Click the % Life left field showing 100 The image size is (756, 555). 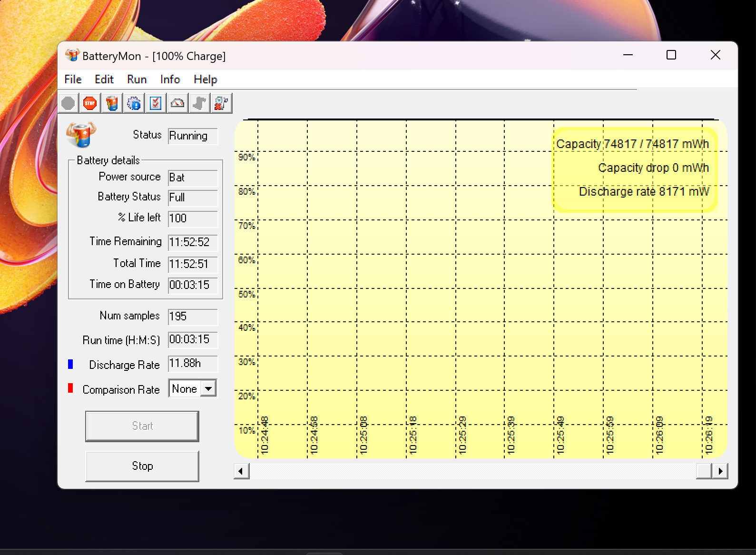[x=193, y=218]
